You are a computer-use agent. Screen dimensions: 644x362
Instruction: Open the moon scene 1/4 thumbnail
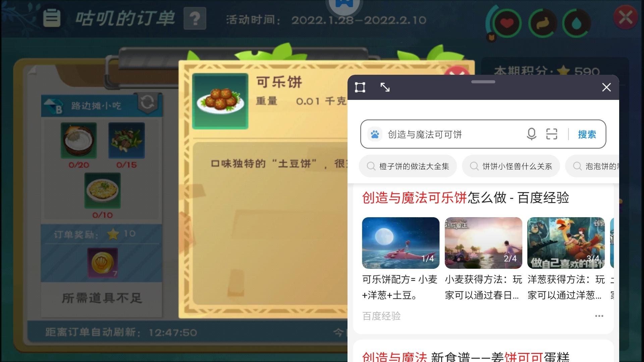(x=401, y=243)
